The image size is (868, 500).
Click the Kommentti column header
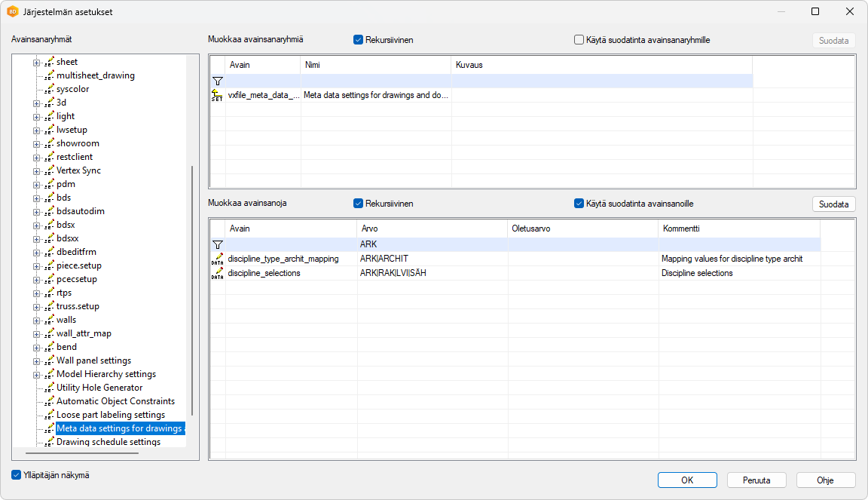[x=739, y=229]
